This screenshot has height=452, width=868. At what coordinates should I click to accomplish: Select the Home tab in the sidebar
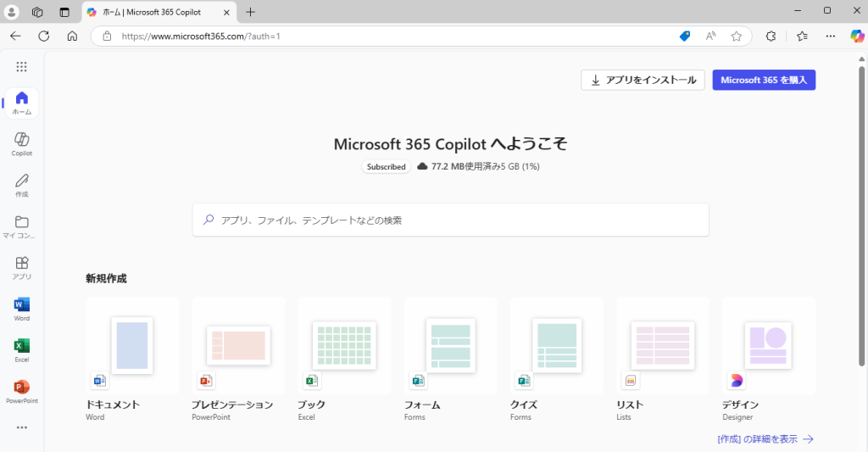click(22, 102)
